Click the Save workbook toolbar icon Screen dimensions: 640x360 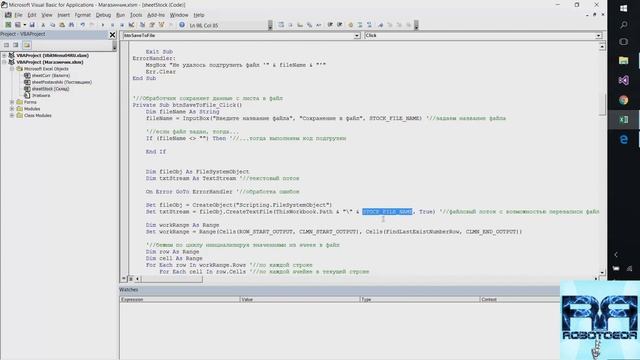(32, 25)
